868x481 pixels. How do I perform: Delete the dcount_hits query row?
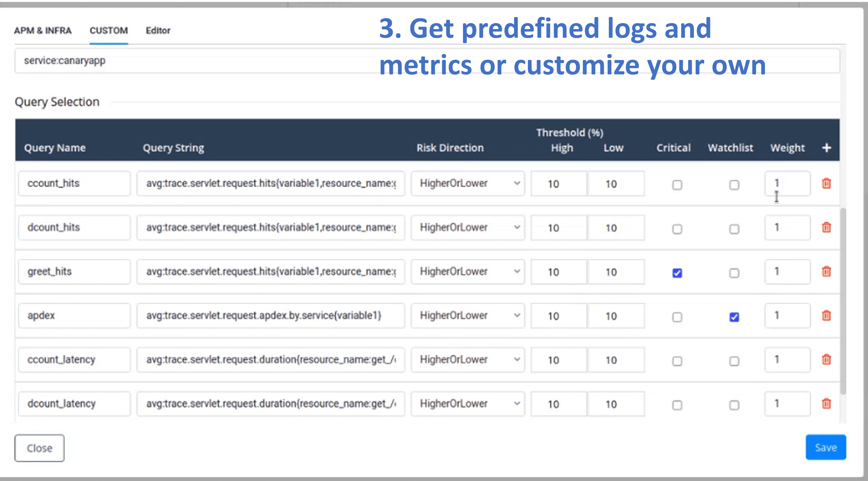point(827,228)
